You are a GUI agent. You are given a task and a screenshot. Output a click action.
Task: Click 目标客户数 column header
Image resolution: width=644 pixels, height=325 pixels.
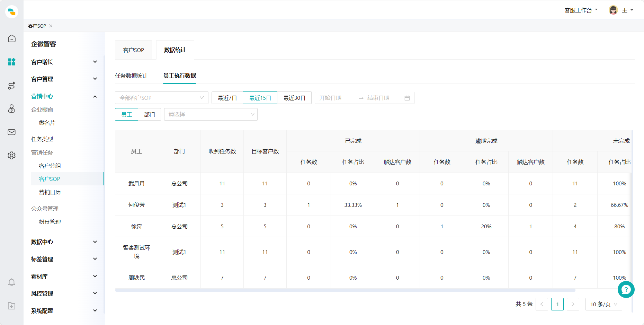coord(265,151)
